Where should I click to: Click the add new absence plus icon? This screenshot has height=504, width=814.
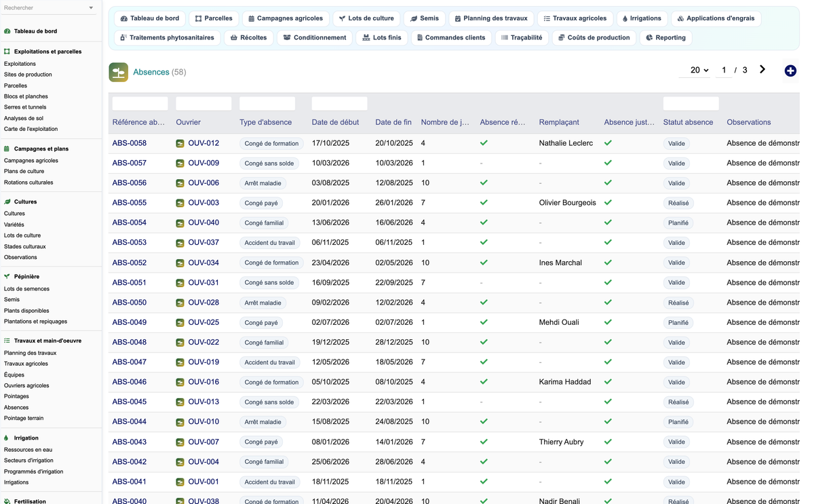pos(790,71)
